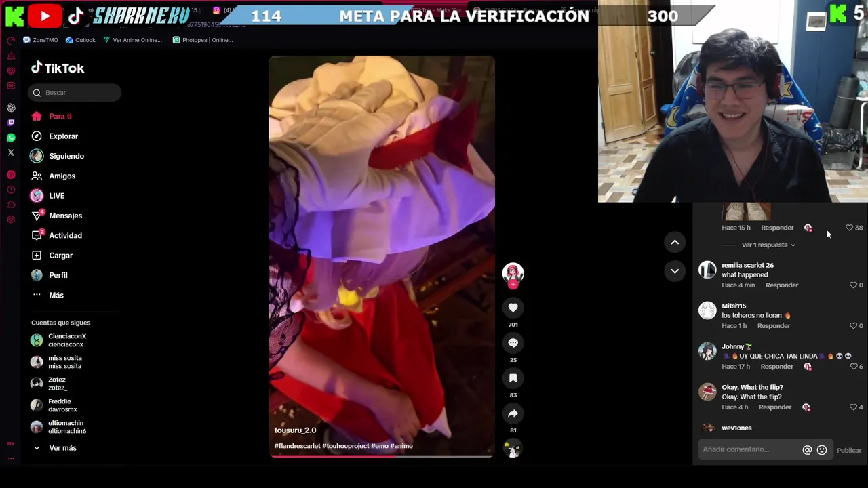868x488 pixels.
Task: Reply to Mitsi115's comment
Action: (774, 326)
